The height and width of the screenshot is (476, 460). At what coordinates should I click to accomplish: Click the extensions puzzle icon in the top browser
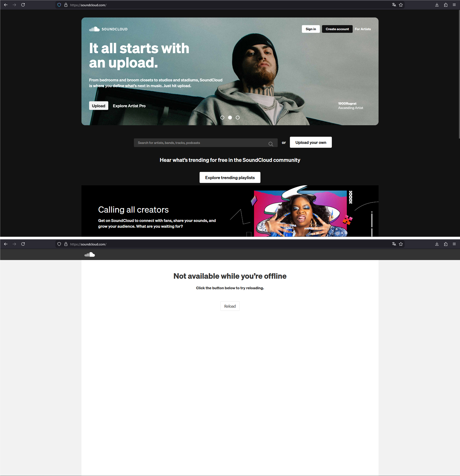[x=445, y=5]
